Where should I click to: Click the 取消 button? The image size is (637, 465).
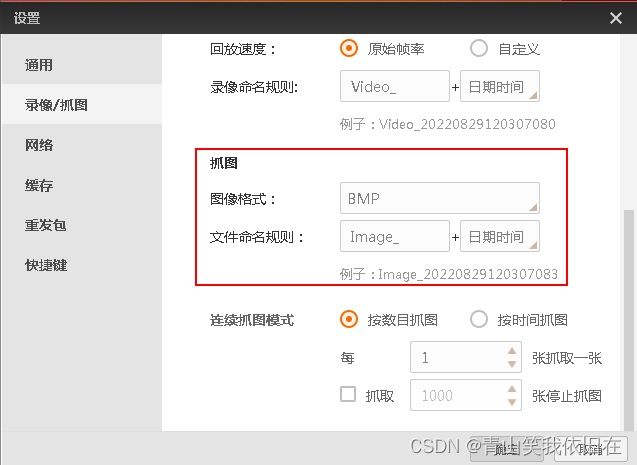[x=591, y=449]
